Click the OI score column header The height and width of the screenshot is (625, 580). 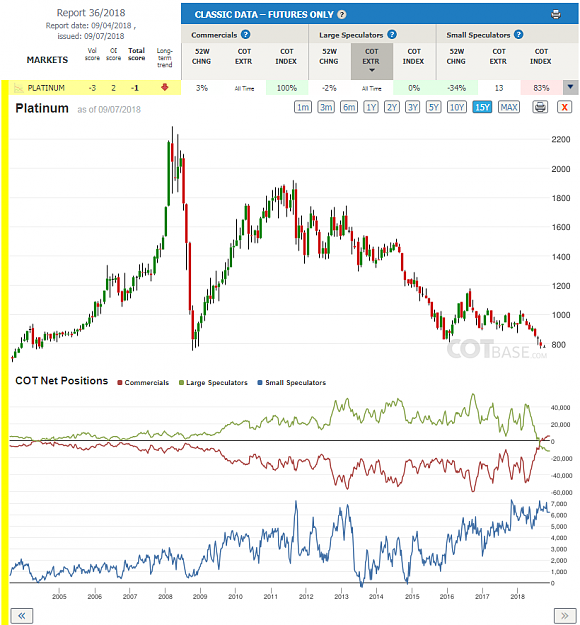pos(114,54)
